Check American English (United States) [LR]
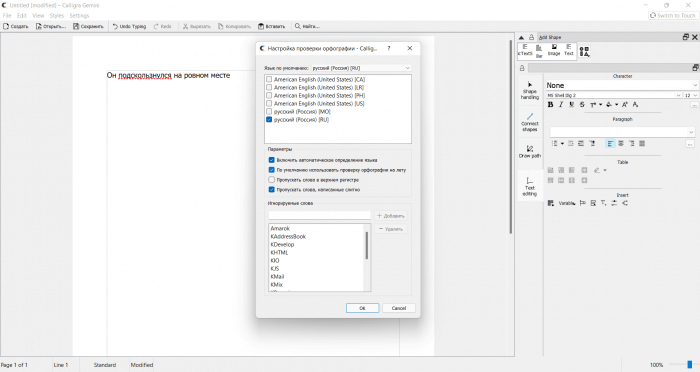 click(x=269, y=88)
